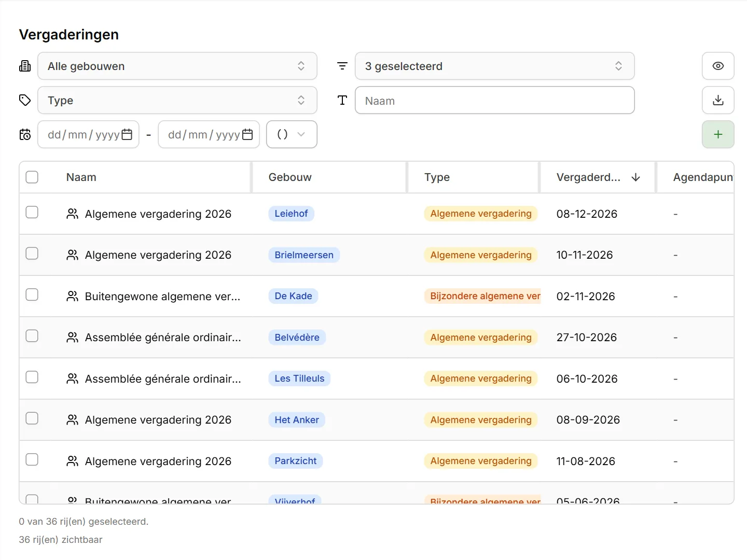Click the Naam search input field
Screen dimensions: 747x560
coord(495,100)
